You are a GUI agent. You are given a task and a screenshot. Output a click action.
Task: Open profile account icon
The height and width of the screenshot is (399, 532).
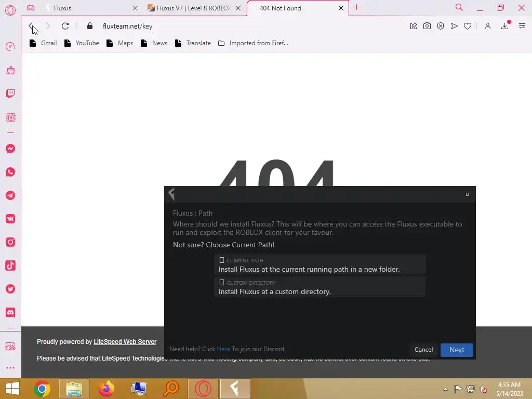click(488, 26)
